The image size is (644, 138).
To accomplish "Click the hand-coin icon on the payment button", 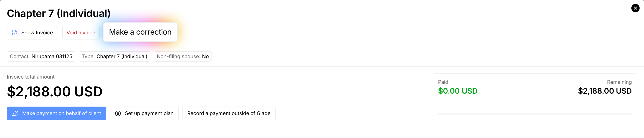I will pos(15,113).
